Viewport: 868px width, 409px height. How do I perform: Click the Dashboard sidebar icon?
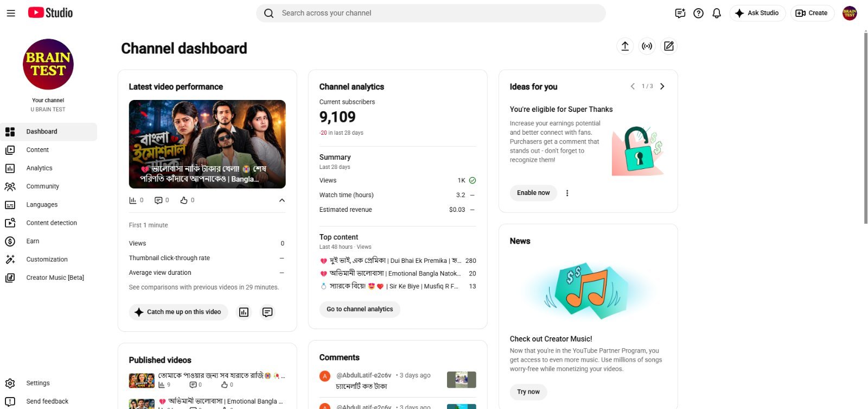coord(10,131)
